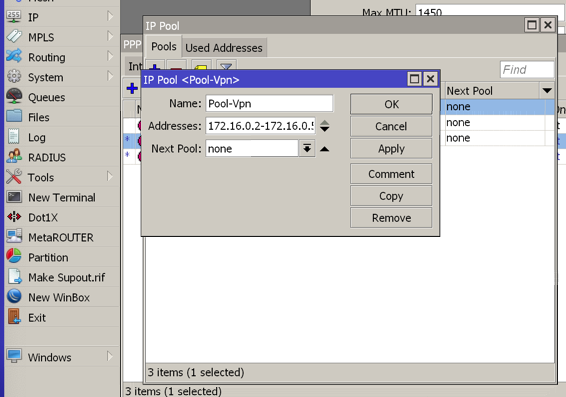
Task: Click blue plus add button in PPP window
Action: (x=132, y=88)
